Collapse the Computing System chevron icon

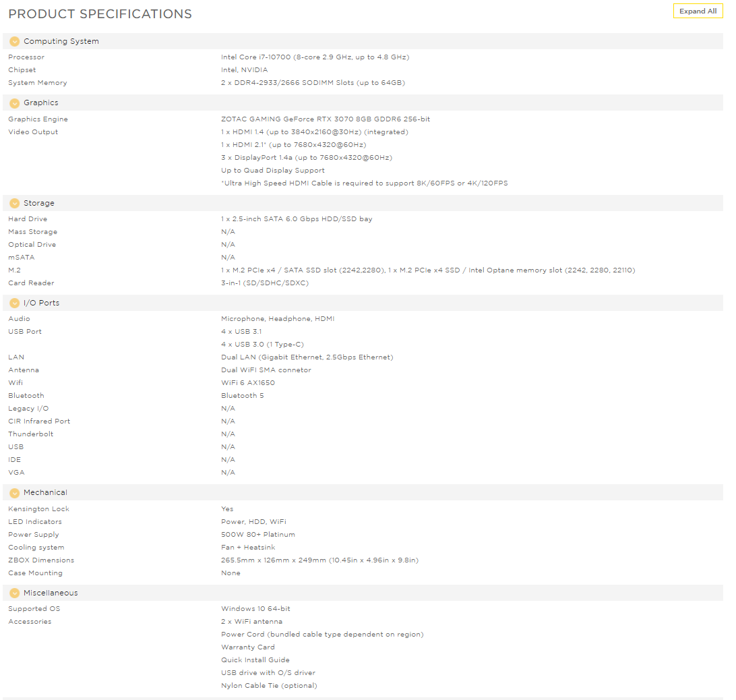coord(15,41)
